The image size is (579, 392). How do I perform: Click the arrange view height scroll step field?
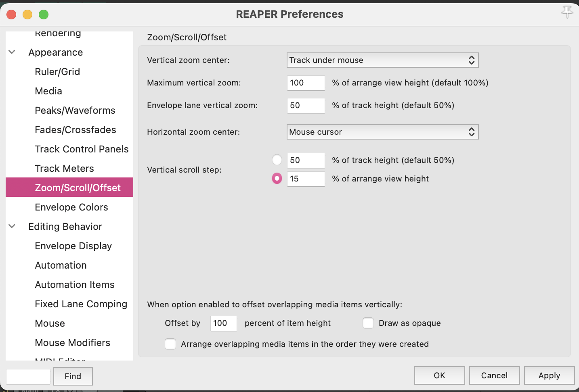306,179
